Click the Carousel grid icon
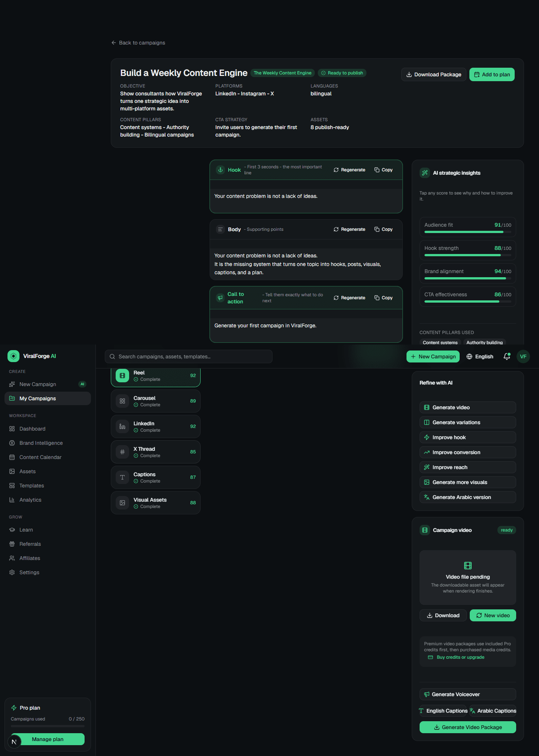Image resolution: width=539 pixels, height=756 pixels. click(x=122, y=401)
